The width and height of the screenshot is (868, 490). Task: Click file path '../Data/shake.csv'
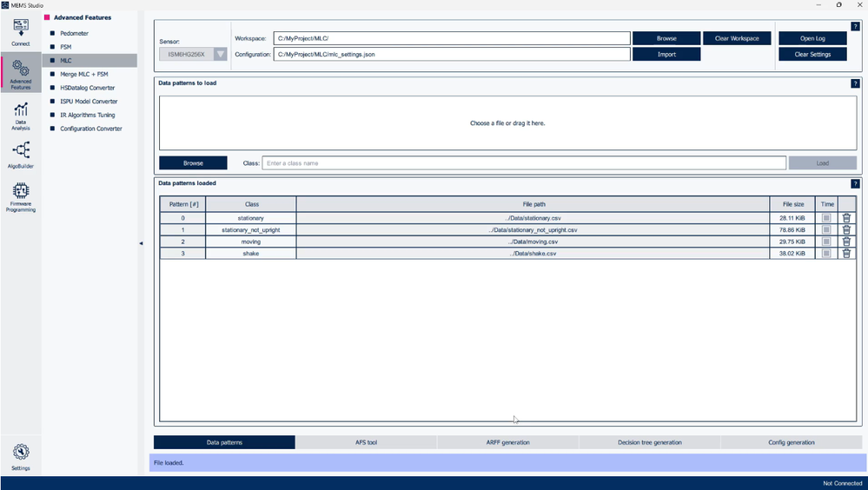[x=533, y=254]
